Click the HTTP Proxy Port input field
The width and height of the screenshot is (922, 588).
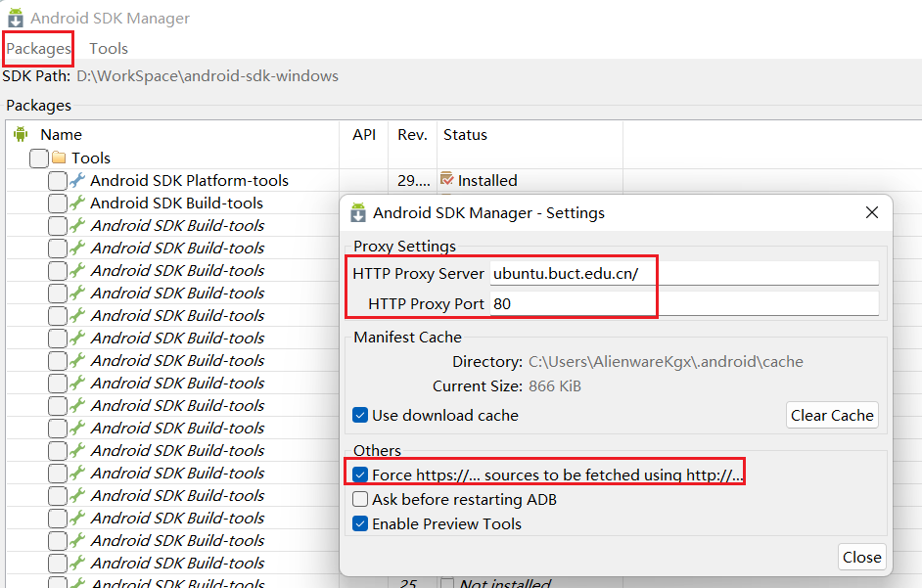click(x=684, y=304)
